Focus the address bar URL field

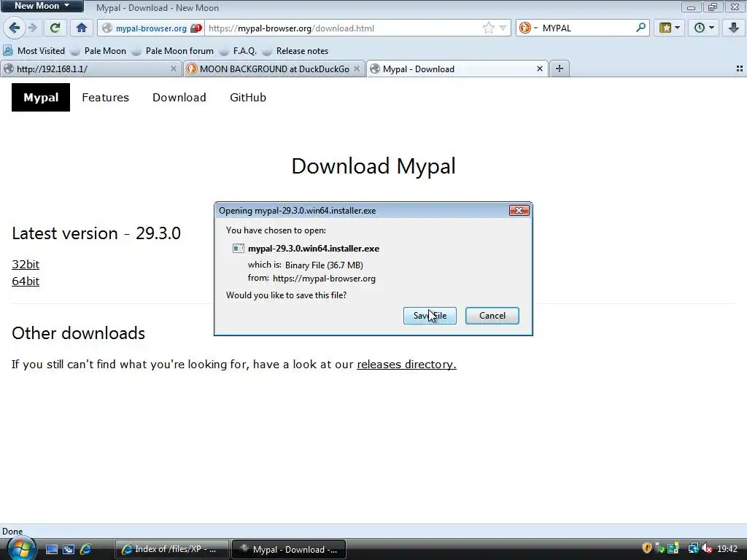(343, 28)
